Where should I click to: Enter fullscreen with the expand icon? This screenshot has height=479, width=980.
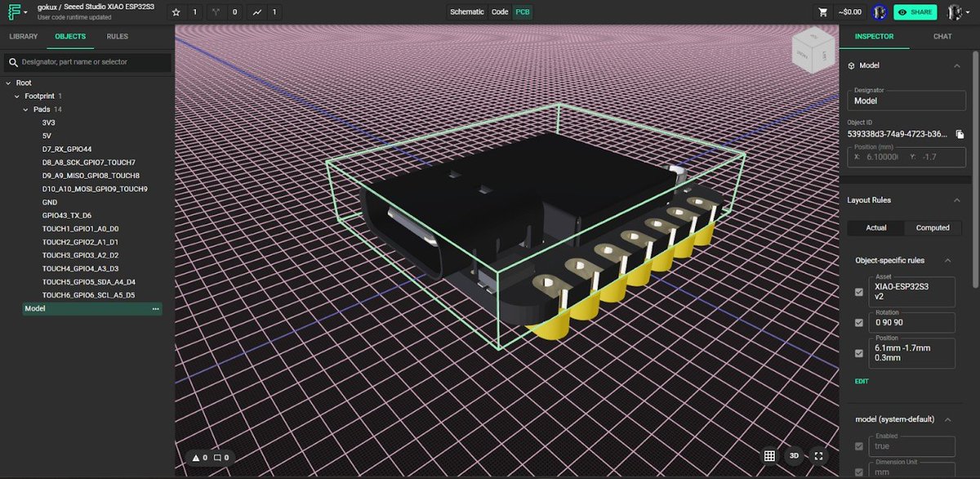point(817,457)
